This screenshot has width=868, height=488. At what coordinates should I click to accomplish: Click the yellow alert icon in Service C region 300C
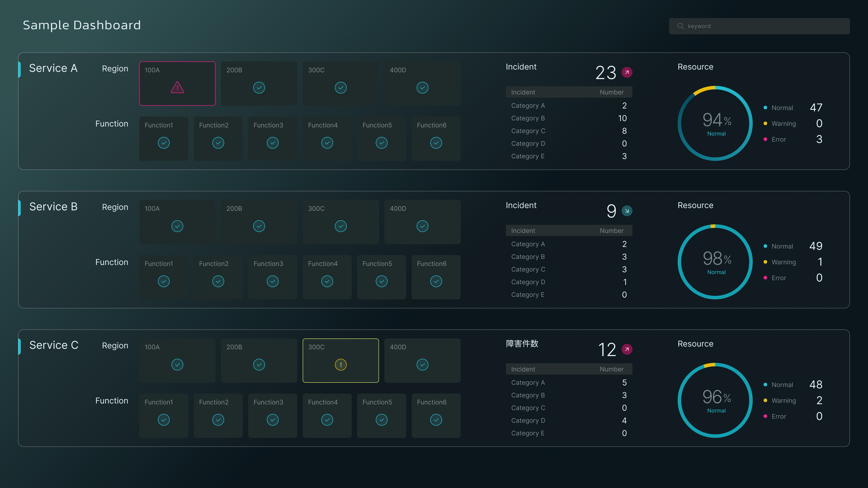(341, 365)
